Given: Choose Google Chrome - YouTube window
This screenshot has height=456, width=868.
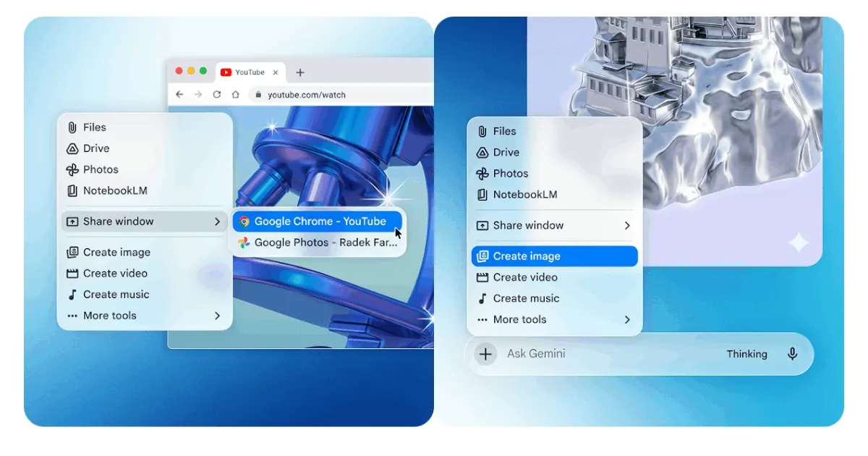Looking at the screenshot, I should [317, 221].
